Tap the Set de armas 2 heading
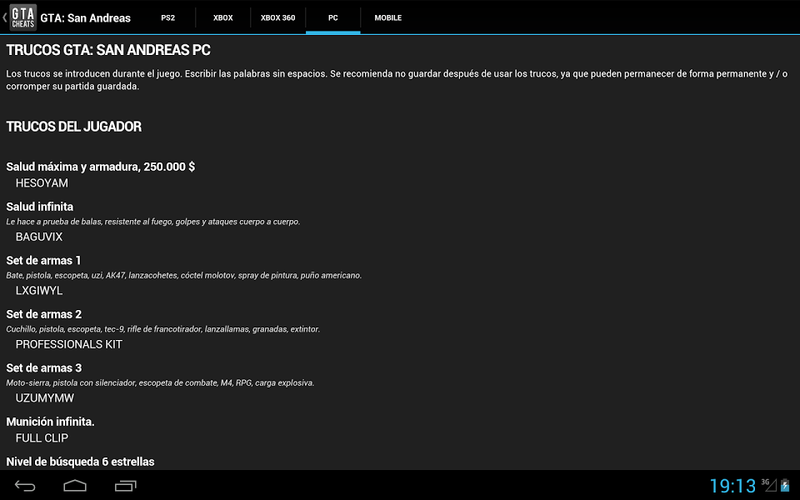This screenshot has height=500, width=800. tap(44, 314)
